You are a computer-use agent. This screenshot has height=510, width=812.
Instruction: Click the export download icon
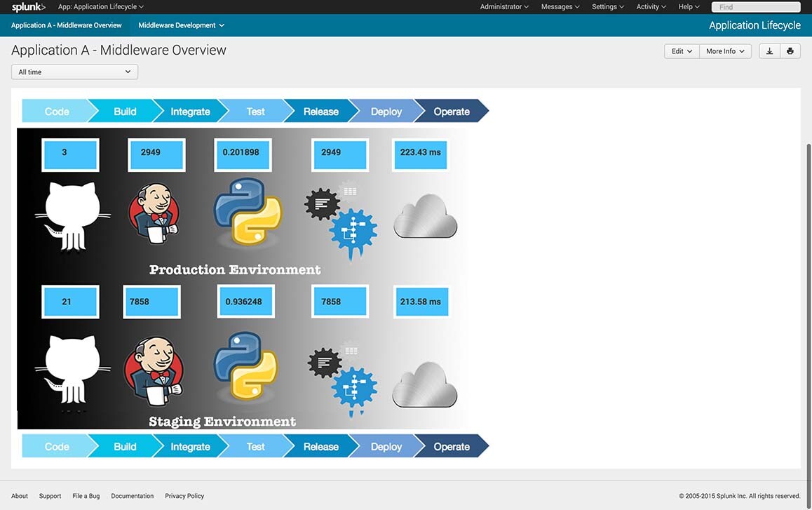pos(769,51)
